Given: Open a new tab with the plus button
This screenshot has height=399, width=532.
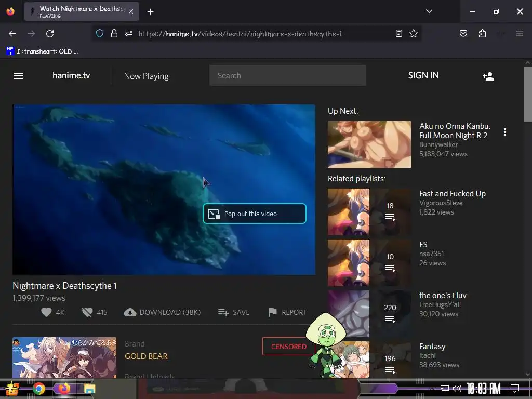Looking at the screenshot, I should coord(150,12).
